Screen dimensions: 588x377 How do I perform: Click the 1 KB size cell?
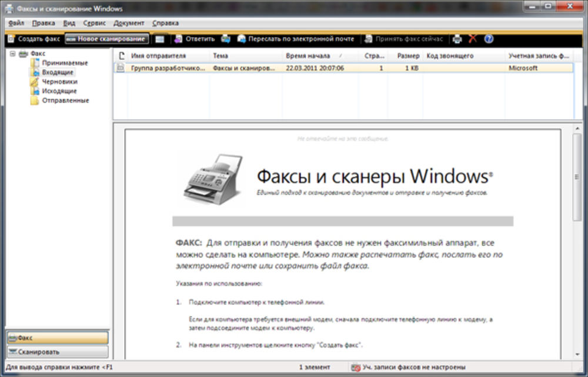(412, 68)
